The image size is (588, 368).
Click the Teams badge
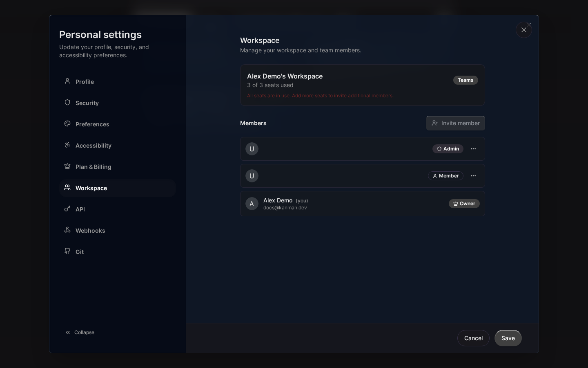point(465,80)
